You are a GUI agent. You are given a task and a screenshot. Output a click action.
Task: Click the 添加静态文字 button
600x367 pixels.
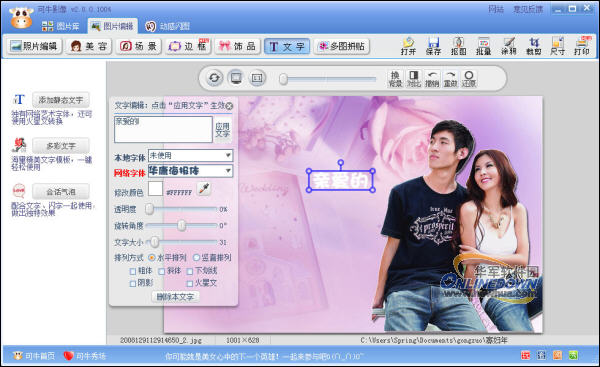tap(61, 100)
